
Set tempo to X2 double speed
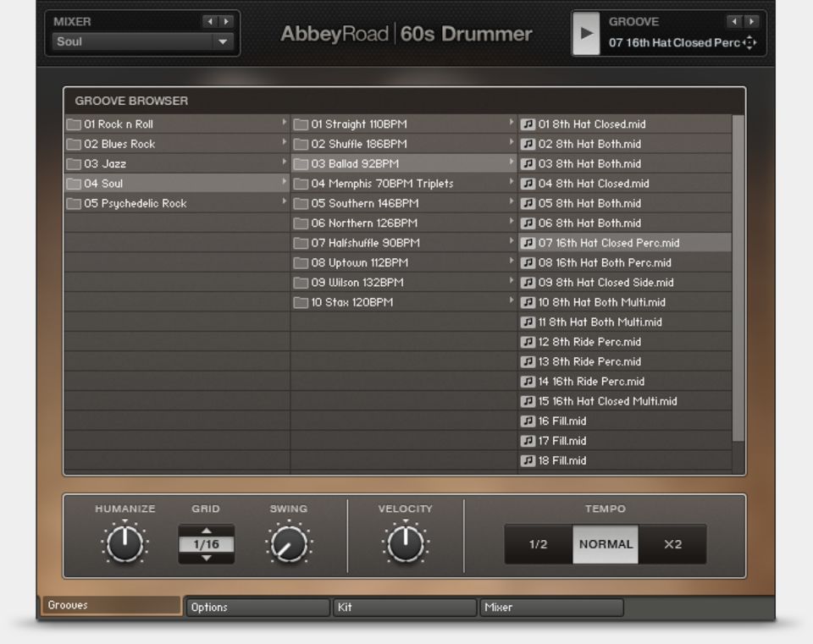pos(672,544)
